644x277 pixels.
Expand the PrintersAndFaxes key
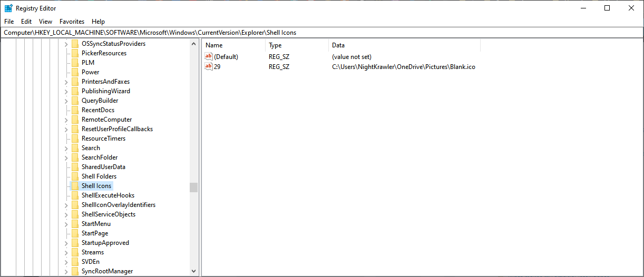[66, 82]
